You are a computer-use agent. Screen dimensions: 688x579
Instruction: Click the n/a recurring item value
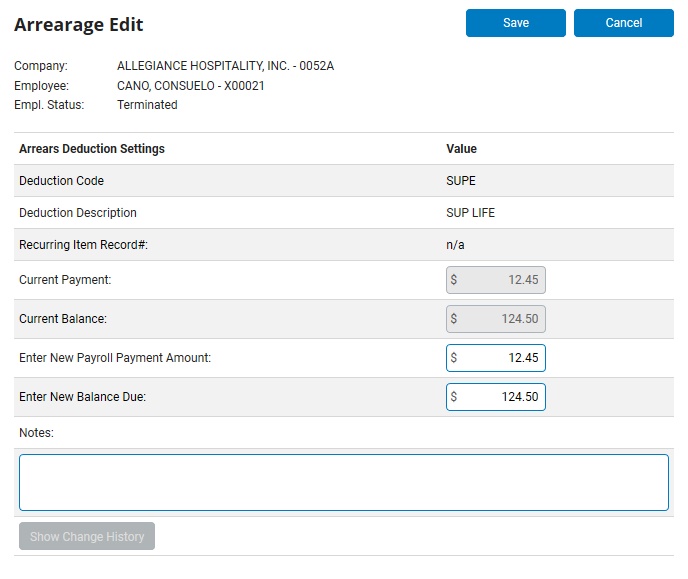pyautogui.click(x=455, y=245)
